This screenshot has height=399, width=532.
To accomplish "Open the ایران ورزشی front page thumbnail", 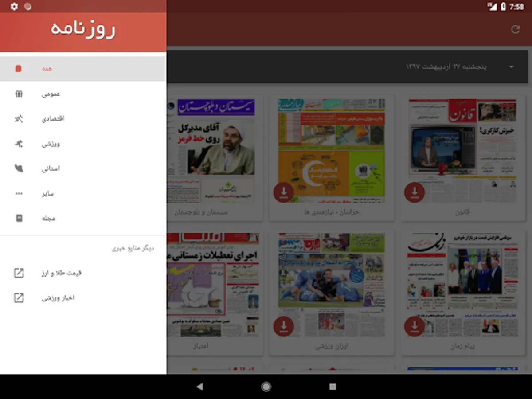I will [331, 285].
